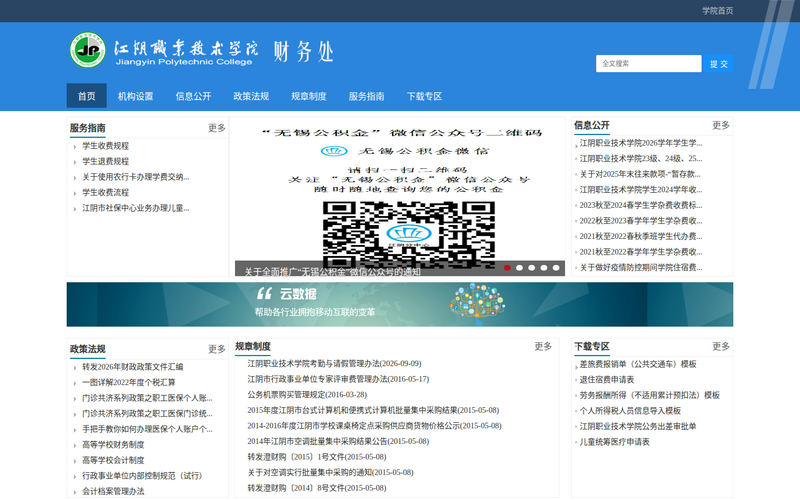Open 2021秋至2022春秋季班学生代办费 link
This screenshot has width=800, height=500.
tap(641, 237)
